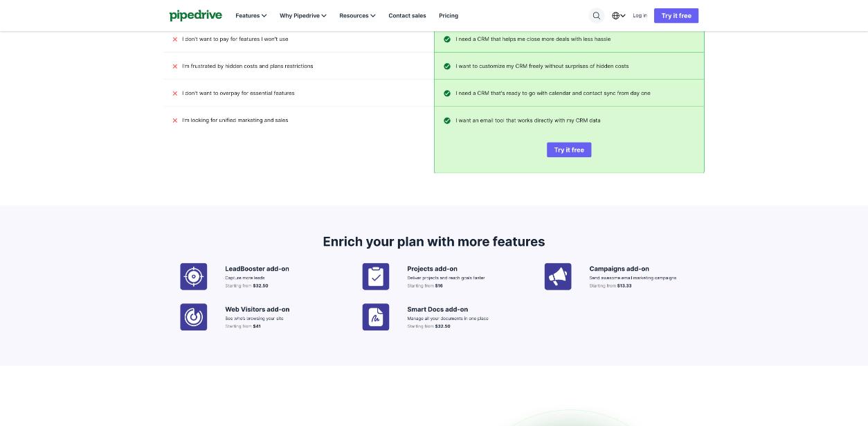
Task: Open Campaigns add-on title
Action: coord(619,269)
